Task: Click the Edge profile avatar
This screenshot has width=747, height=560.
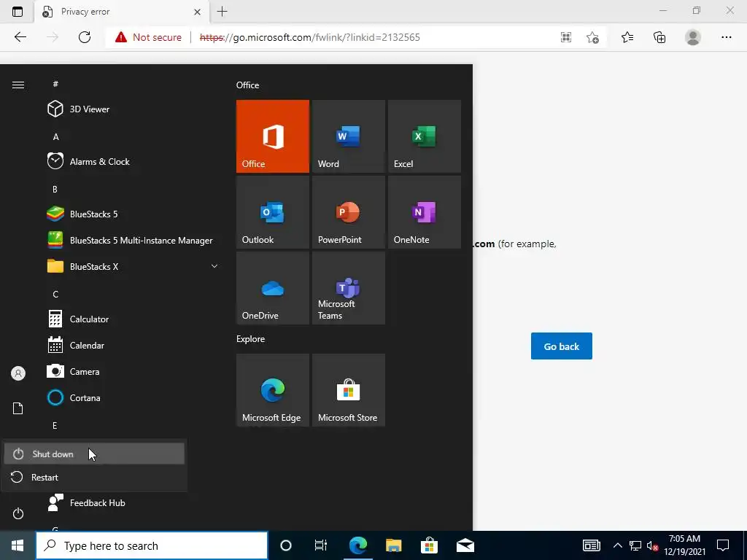Action: pos(693,37)
